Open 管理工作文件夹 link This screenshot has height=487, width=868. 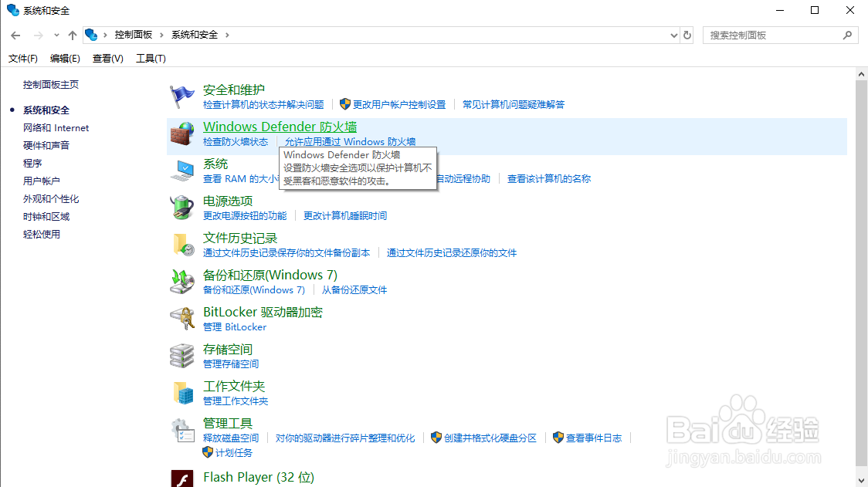click(236, 401)
